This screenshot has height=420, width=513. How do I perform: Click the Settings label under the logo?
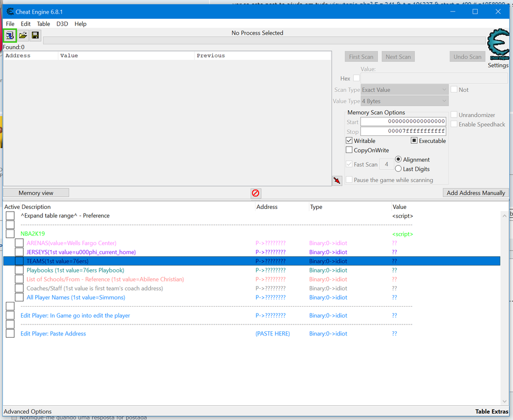pyautogui.click(x=498, y=66)
